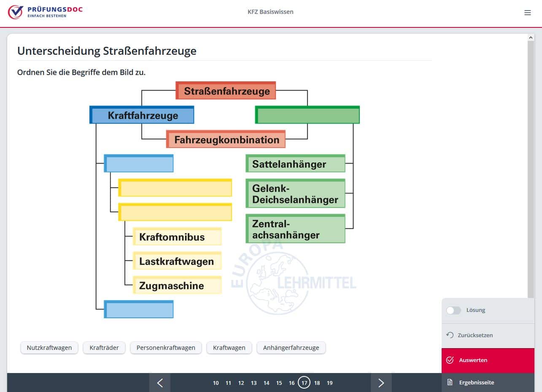This screenshot has width=542, height=392.
Task: Pick the Personenkraftwagen term chip
Action: 166,348
